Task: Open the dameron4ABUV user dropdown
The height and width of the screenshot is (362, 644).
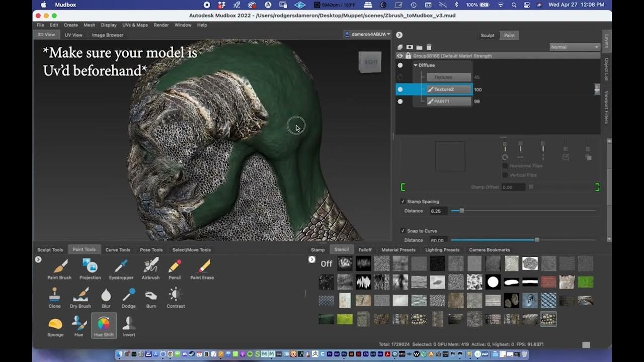Action: [x=367, y=34]
